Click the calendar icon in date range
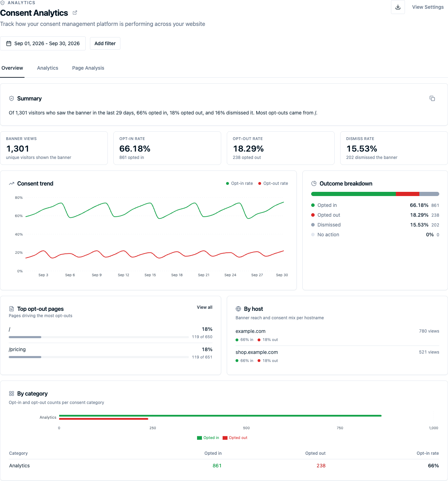This screenshot has height=481, width=448. pos(9,43)
